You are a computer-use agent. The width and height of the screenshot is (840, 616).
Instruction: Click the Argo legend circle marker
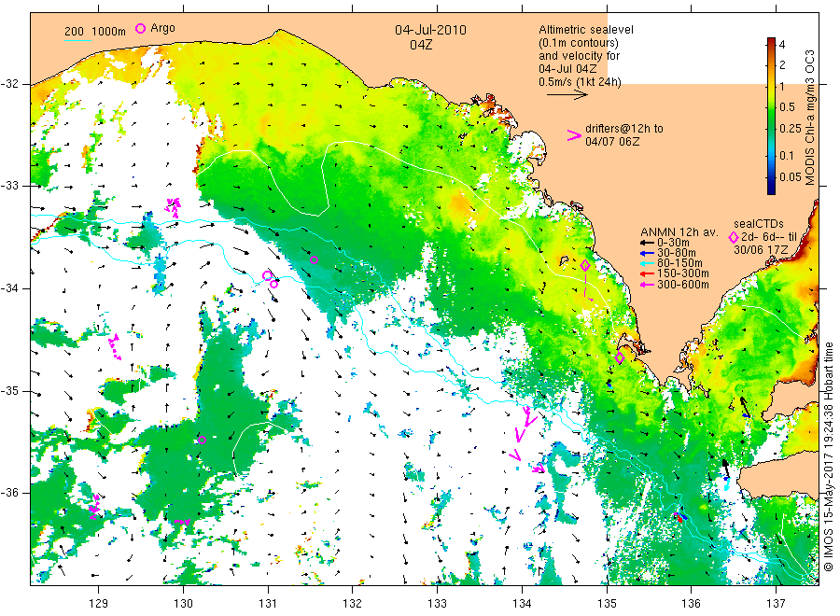(x=140, y=28)
